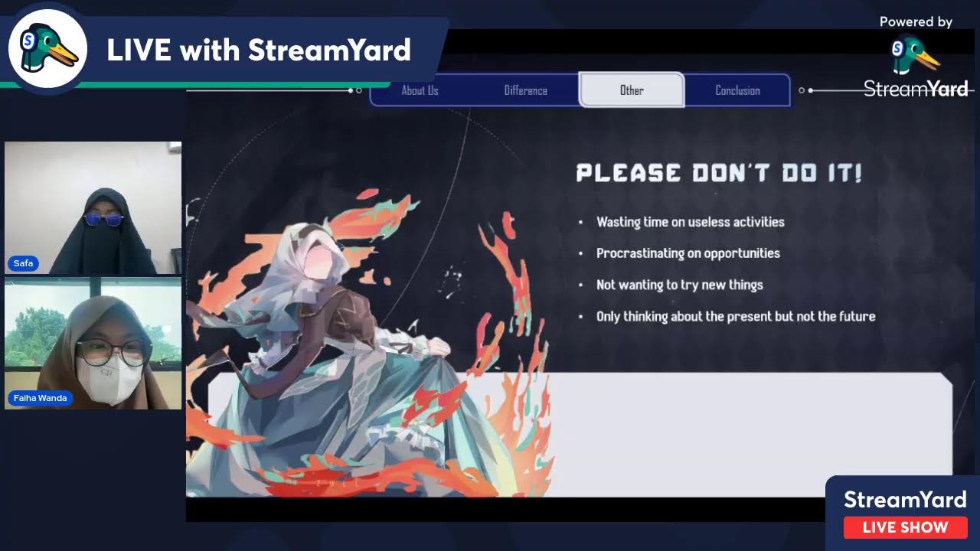Click the "Wasting time on useless activities" bullet
This screenshot has height=551, width=980.
(x=691, y=222)
